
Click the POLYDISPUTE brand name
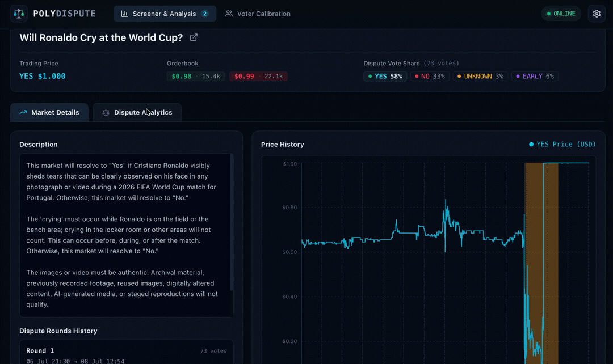click(x=65, y=14)
